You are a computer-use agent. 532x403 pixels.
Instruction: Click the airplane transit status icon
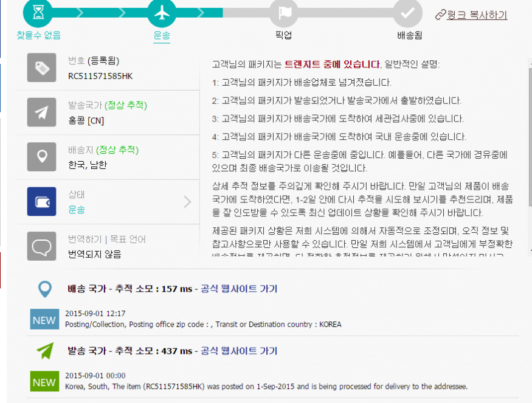click(x=162, y=12)
